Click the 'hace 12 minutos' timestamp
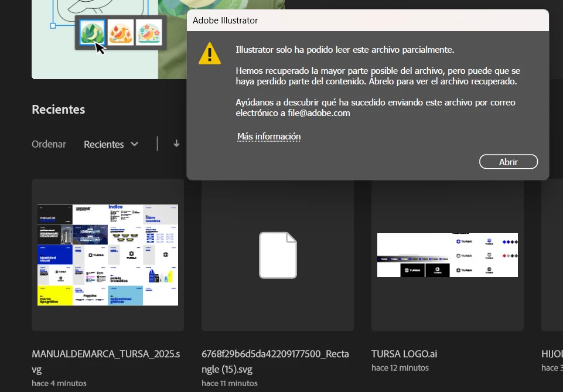The height and width of the screenshot is (392, 563). [x=400, y=368]
